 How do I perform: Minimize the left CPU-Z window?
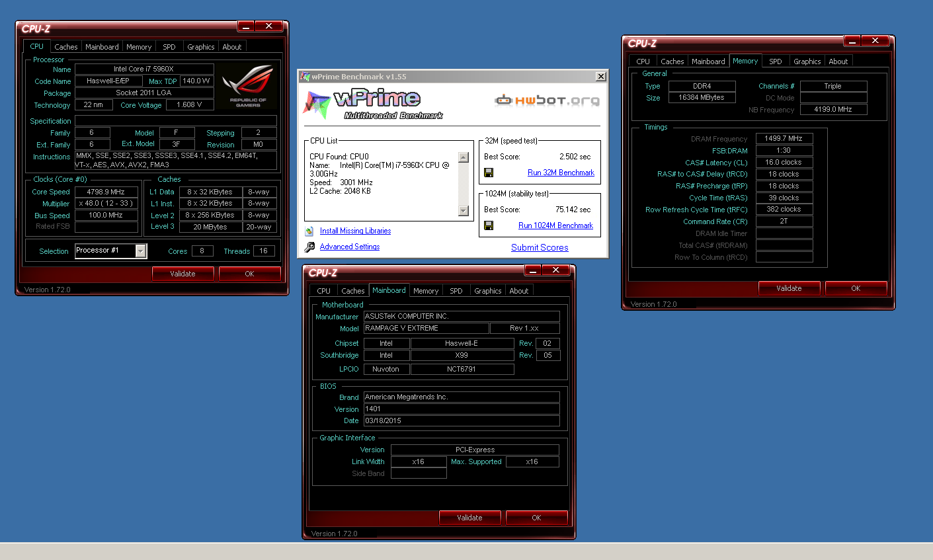click(246, 26)
